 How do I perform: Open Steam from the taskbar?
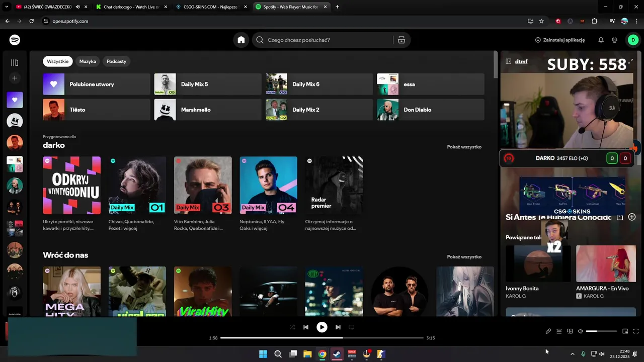tap(337, 354)
